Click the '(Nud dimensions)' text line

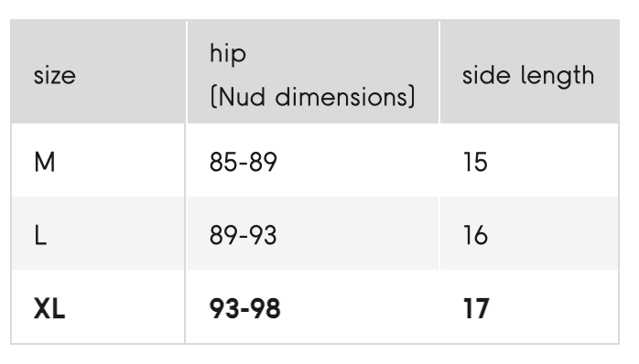(312, 97)
